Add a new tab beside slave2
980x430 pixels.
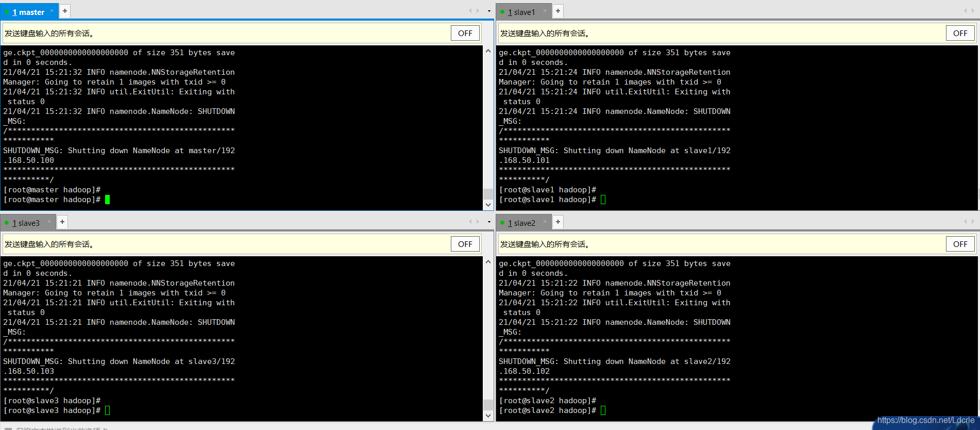(558, 222)
